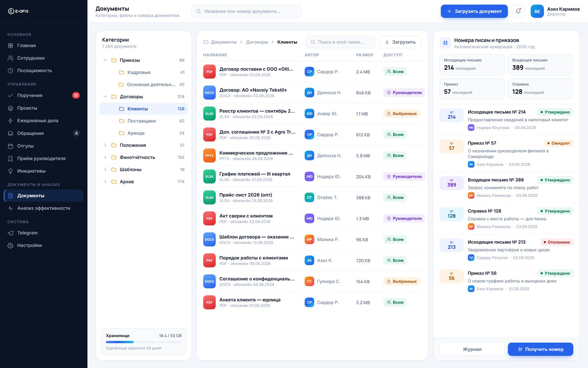Image resolution: width=588 pixels, height=368 pixels.
Task: Click Загрузить документ button
Action: click(x=474, y=11)
